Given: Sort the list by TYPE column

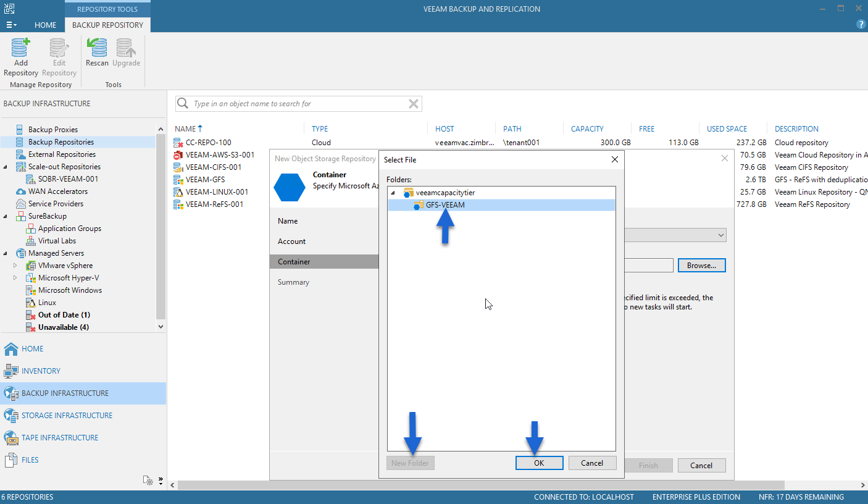Looking at the screenshot, I should (x=320, y=129).
